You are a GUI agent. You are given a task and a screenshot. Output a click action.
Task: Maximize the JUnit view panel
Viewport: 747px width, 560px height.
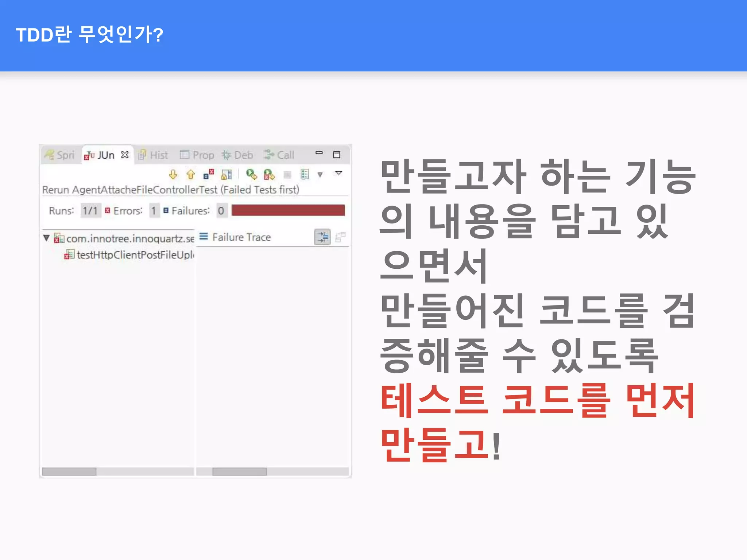pyautogui.click(x=337, y=155)
